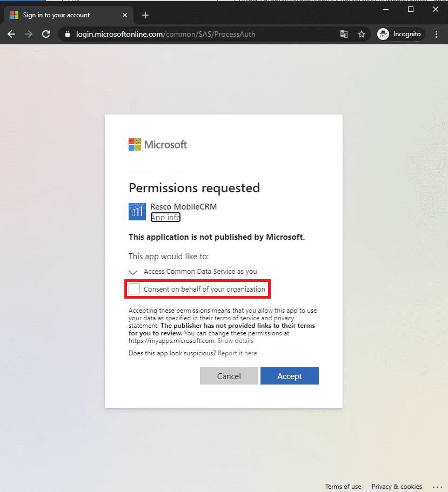Viewport: 448px width, 492px height.
Task: Expand Access Common Data Service permission
Action: (x=133, y=272)
